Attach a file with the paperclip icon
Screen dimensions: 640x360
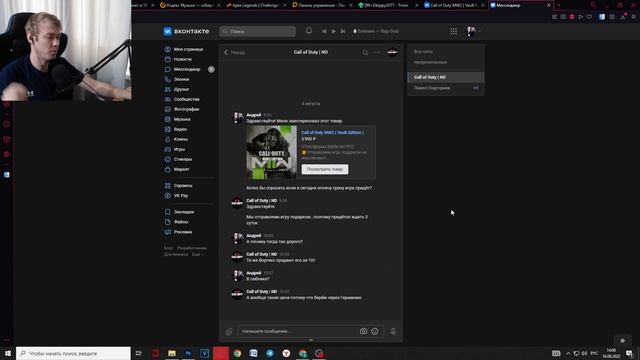229,331
